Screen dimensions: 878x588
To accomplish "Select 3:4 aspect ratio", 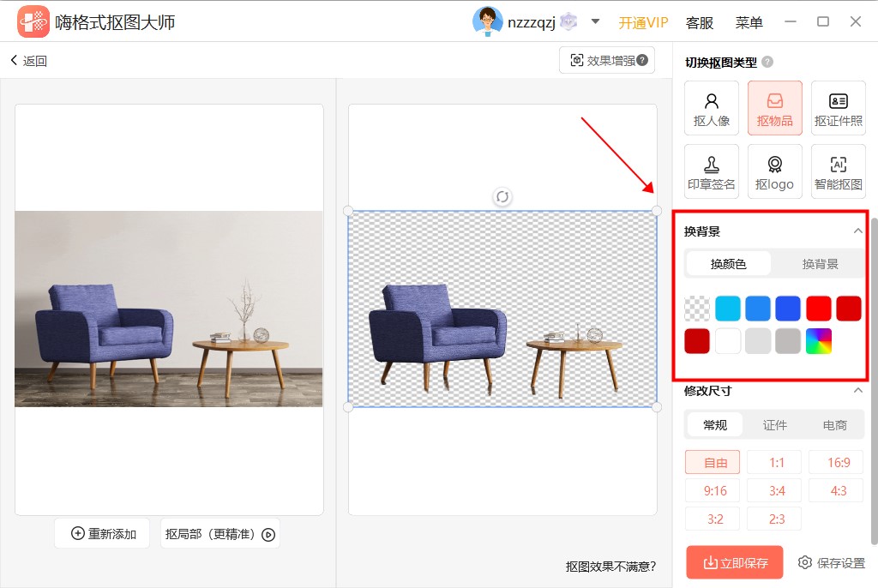I will point(774,490).
